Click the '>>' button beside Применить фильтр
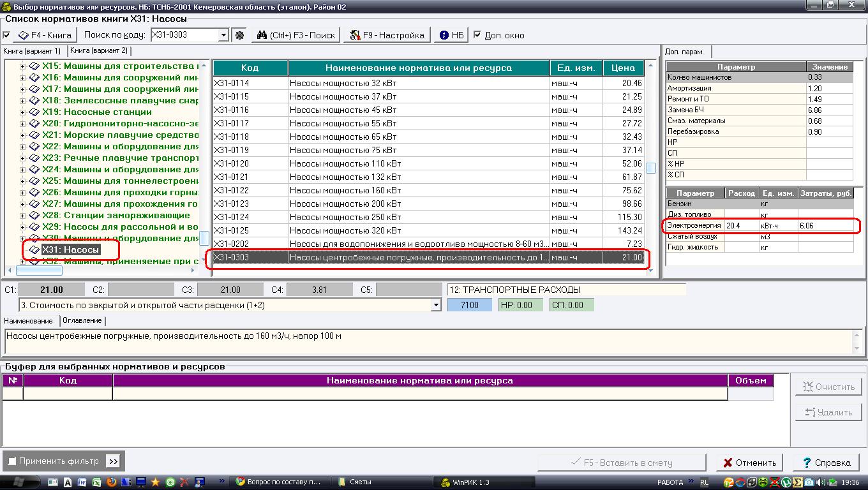The image size is (868, 490). pos(113,461)
